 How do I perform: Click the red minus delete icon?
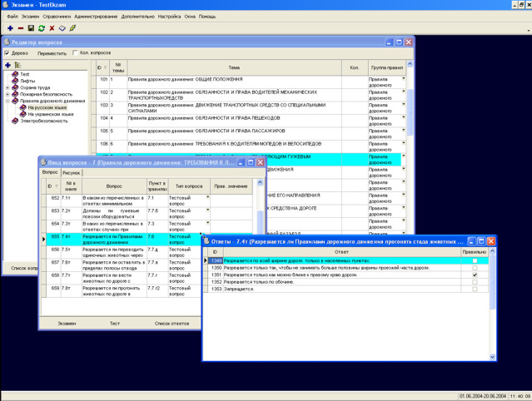tap(20, 28)
